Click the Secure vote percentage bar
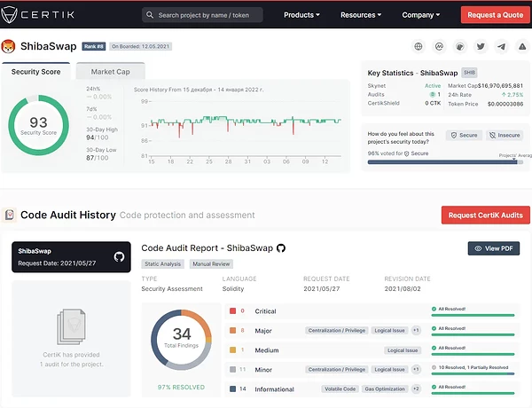The image size is (532, 408). coord(445,162)
